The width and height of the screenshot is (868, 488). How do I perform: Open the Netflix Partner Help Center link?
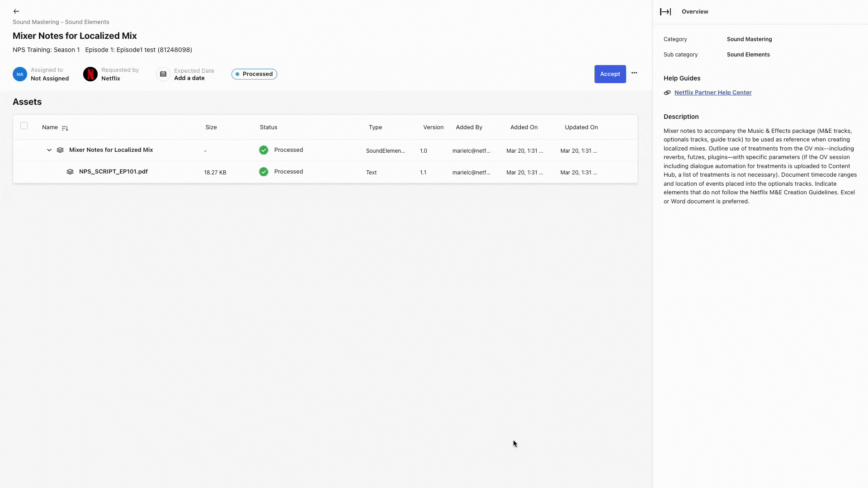[713, 92]
